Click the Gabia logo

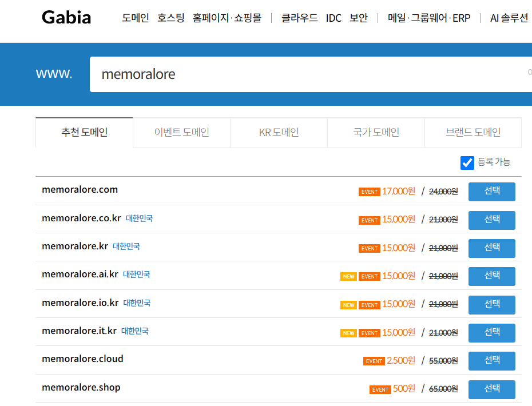(66, 18)
